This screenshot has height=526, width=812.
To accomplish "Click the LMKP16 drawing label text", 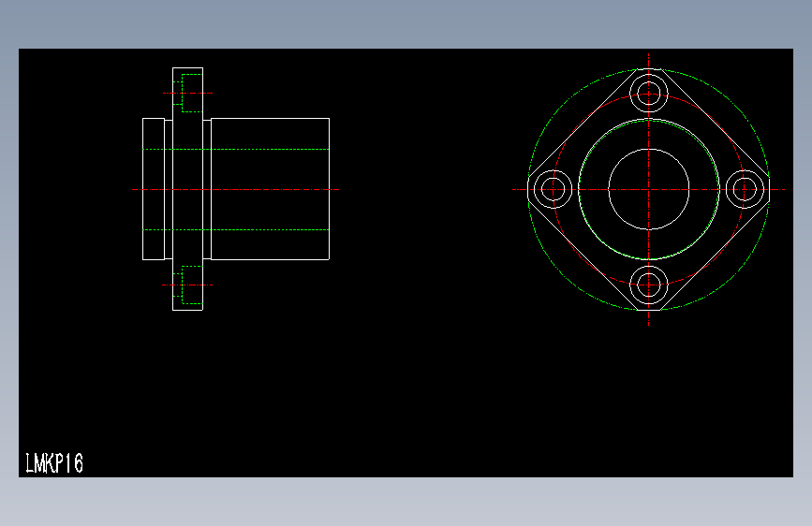I will click(54, 463).
